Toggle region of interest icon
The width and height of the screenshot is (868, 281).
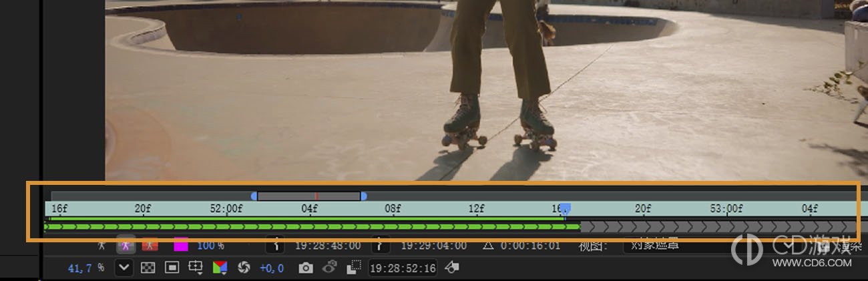[353, 268]
